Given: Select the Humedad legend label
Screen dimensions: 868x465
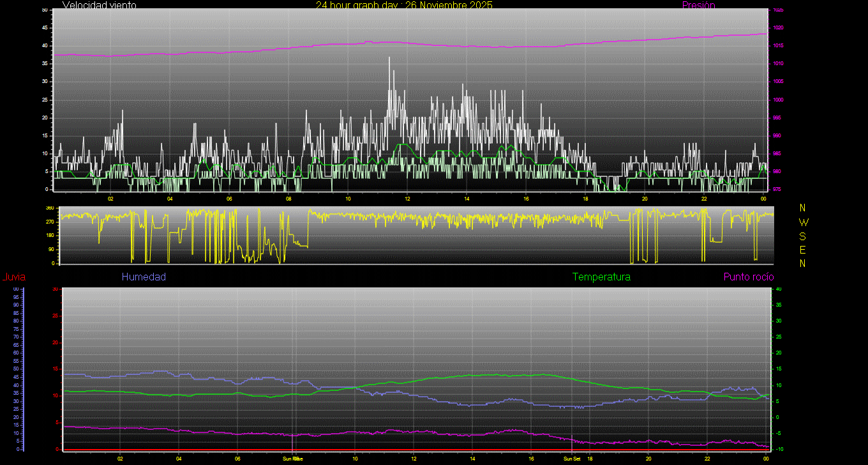Looking at the screenshot, I should point(144,277).
